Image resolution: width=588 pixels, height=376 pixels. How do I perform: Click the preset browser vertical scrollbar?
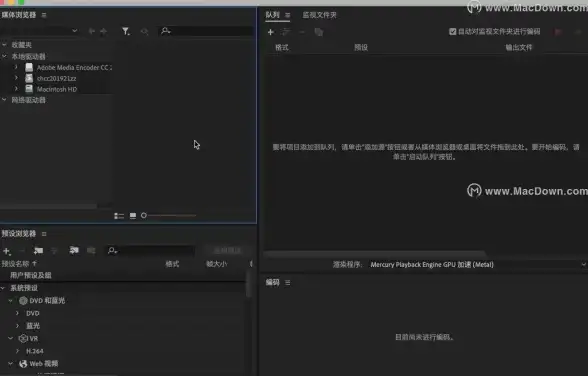(248, 285)
